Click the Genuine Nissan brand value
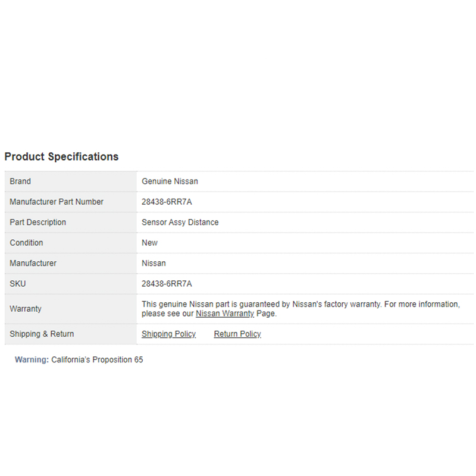 click(170, 181)
